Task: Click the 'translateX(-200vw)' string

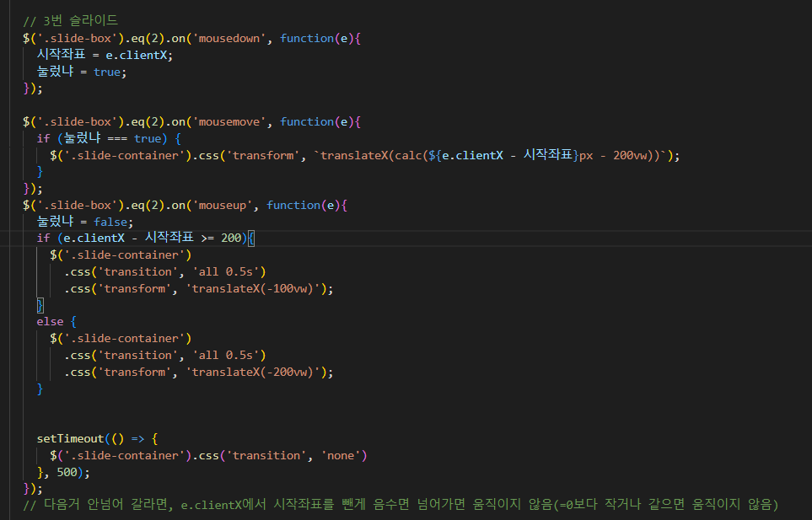Action: pos(253,372)
